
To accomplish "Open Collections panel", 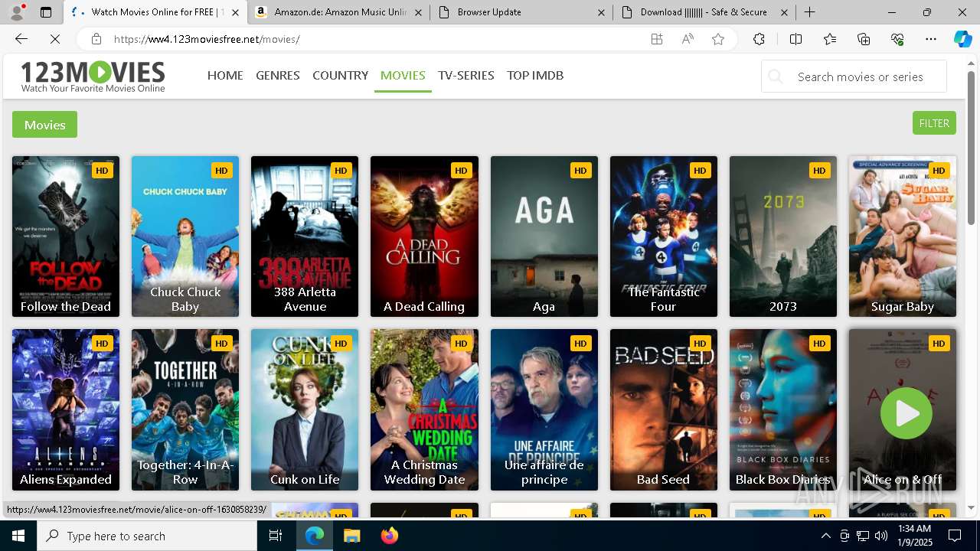I will [x=864, y=39].
